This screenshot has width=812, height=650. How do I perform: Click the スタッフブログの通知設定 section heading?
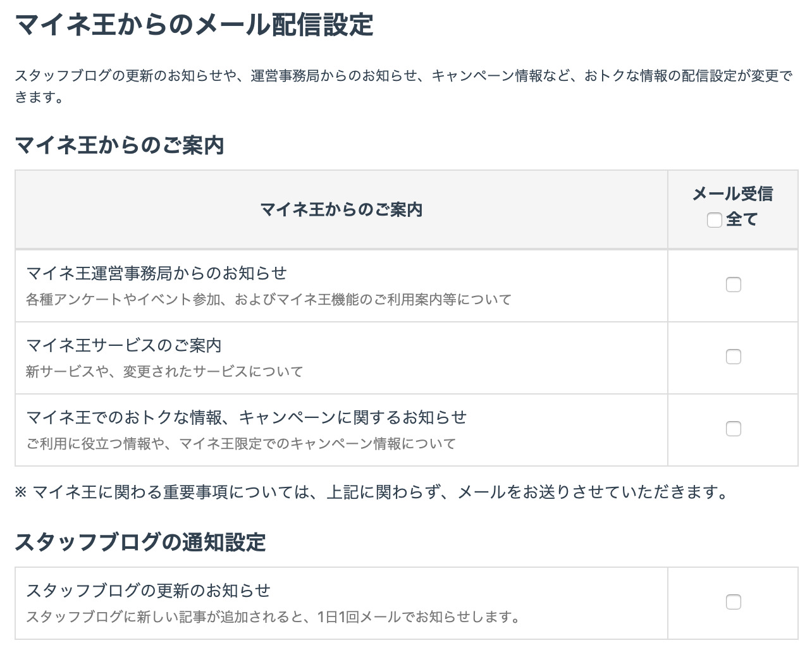pyautogui.click(x=140, y=543)
